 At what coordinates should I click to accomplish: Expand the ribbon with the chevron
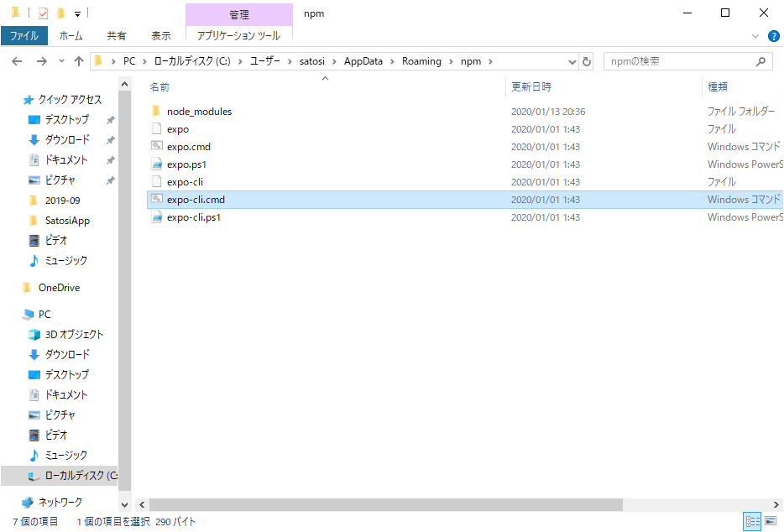(x=755, y=36)
